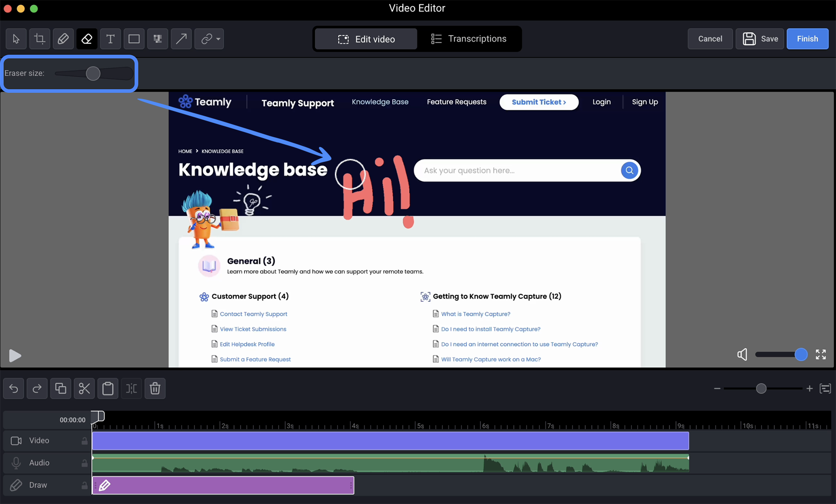Image resolution: width=836 pixels, height=504 pixels.
Task: Click the blue search magnifier button
Action: (x=629, y=170)
